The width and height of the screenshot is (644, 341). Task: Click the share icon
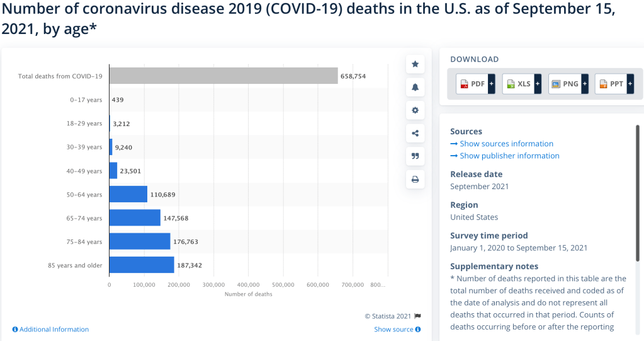(x=415, y=133)
